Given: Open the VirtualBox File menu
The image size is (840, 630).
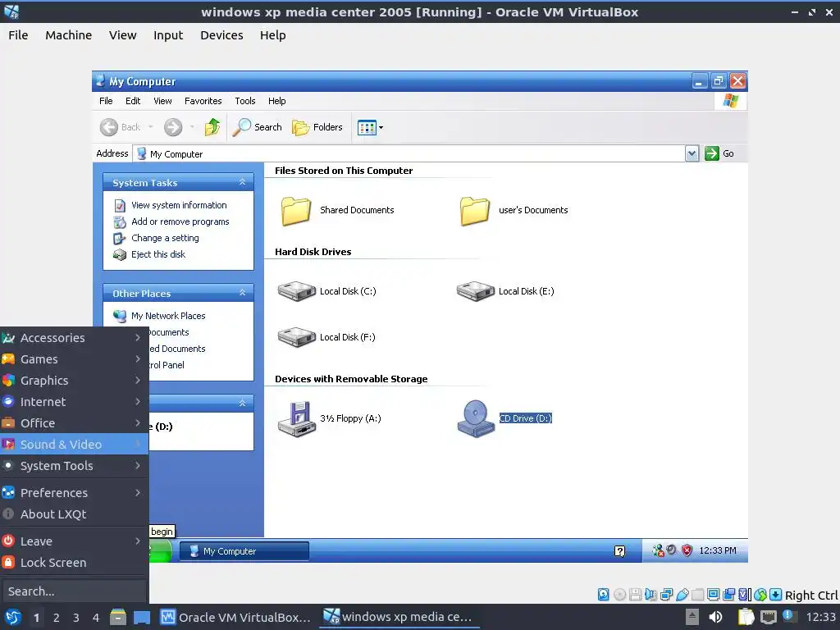Looking at the screenshot, I should [18, 35].
